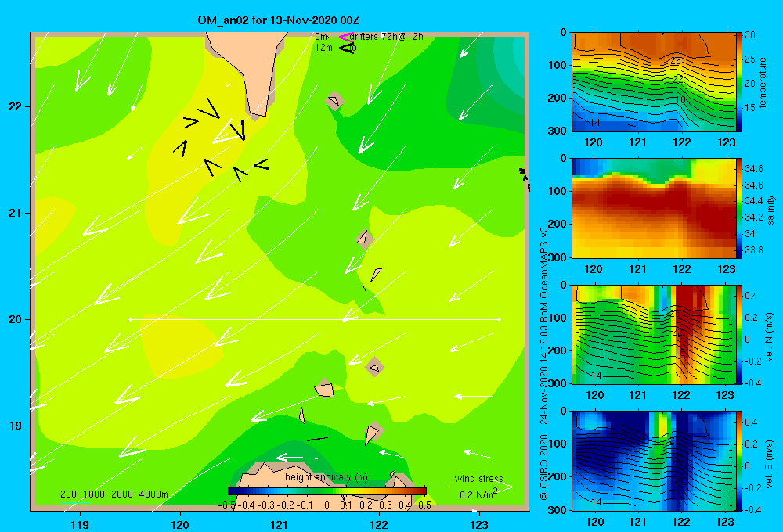Click latitude label 22 on main map
The height and width of the screenshot is (532, 783).
click(16, 107)
